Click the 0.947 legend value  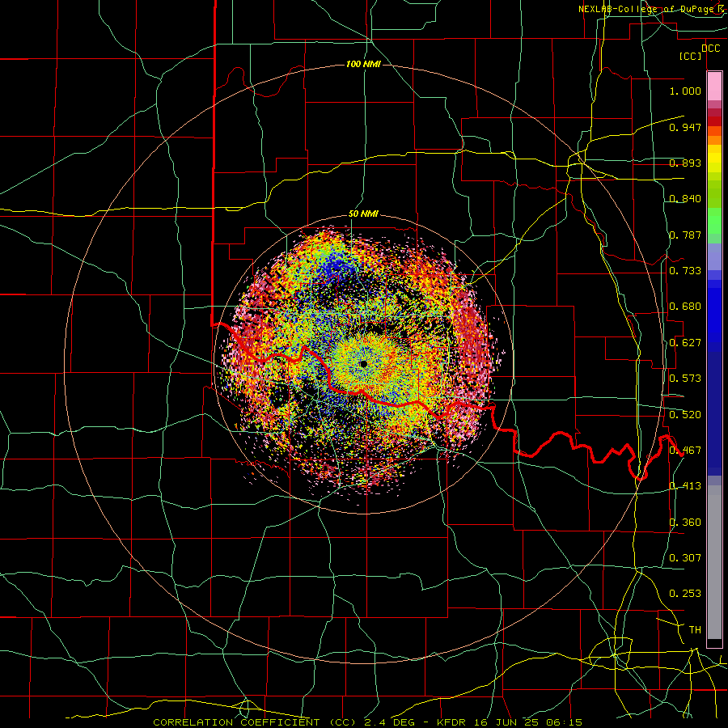click(685, 127)
